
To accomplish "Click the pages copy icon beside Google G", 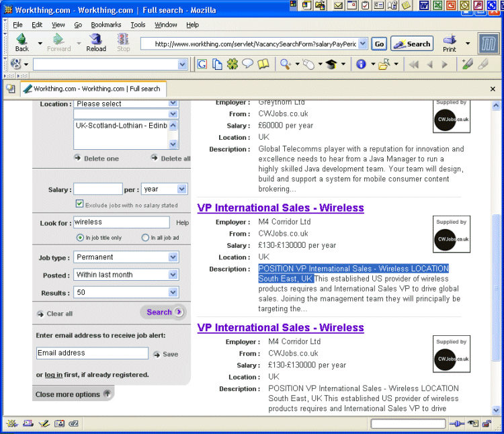I will point(217,64).
